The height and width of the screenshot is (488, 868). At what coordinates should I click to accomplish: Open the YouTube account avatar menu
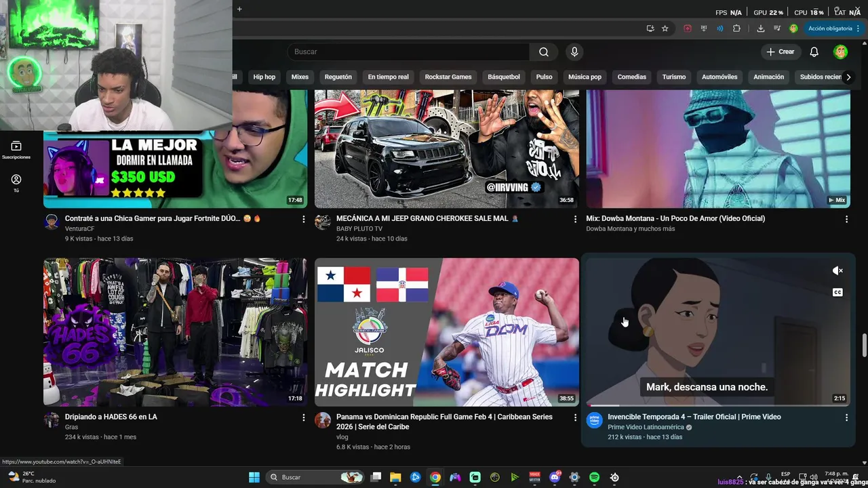point(841,52)
